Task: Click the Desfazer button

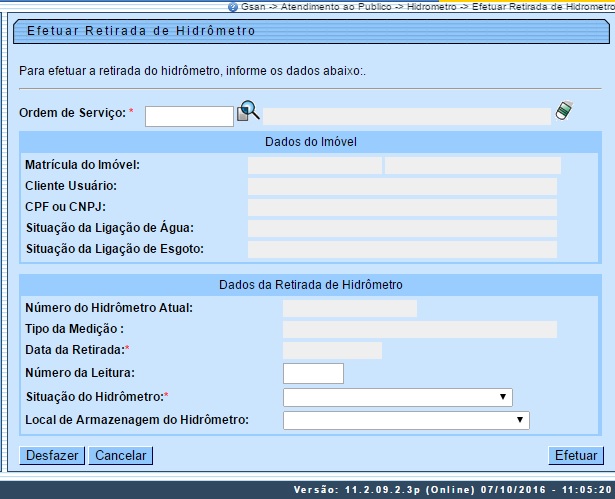Action: point(52,456)
